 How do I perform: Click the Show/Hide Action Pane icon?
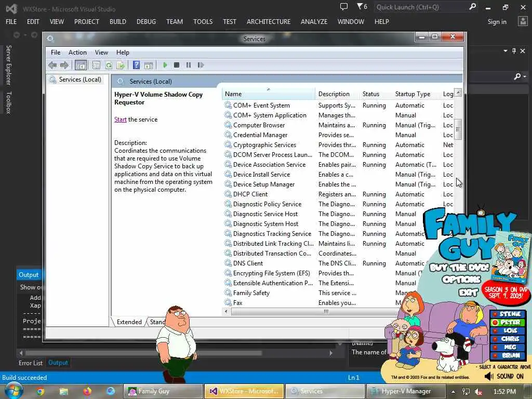point(148,65)
